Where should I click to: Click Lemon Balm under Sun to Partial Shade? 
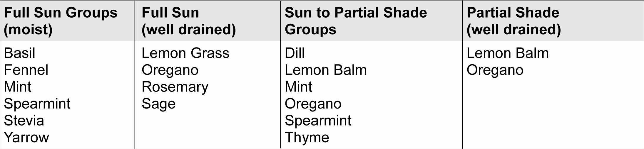(x=326, y=70)
